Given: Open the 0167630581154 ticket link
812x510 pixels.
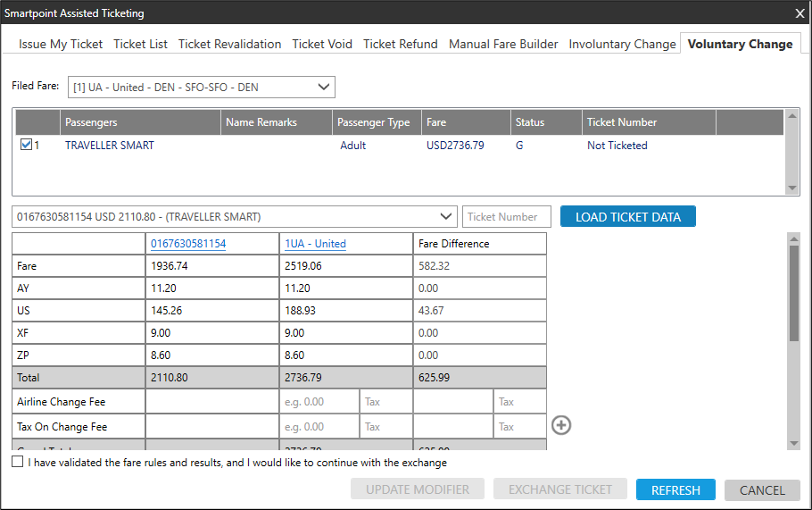Looking at the screenshot, I should [x=188, y=243].
